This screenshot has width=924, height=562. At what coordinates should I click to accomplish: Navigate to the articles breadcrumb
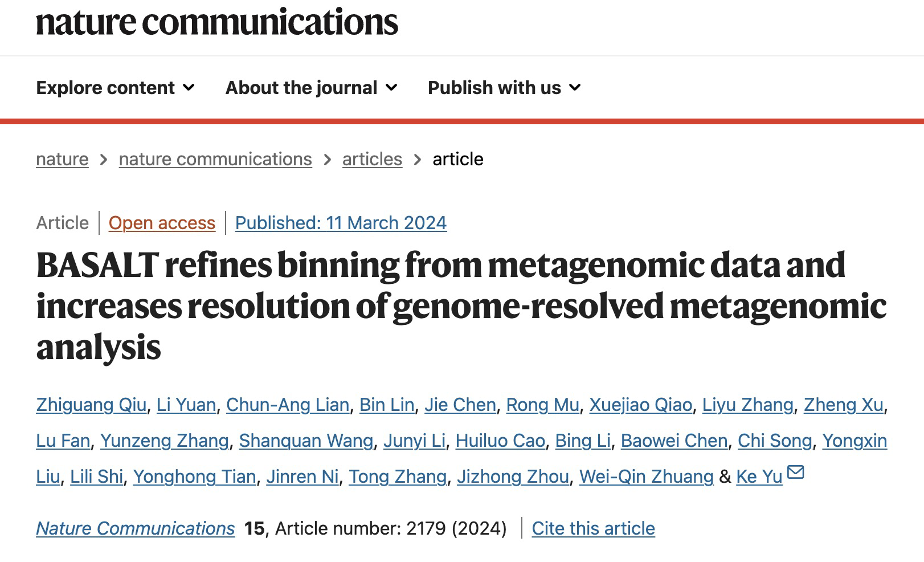pos(372,159)
